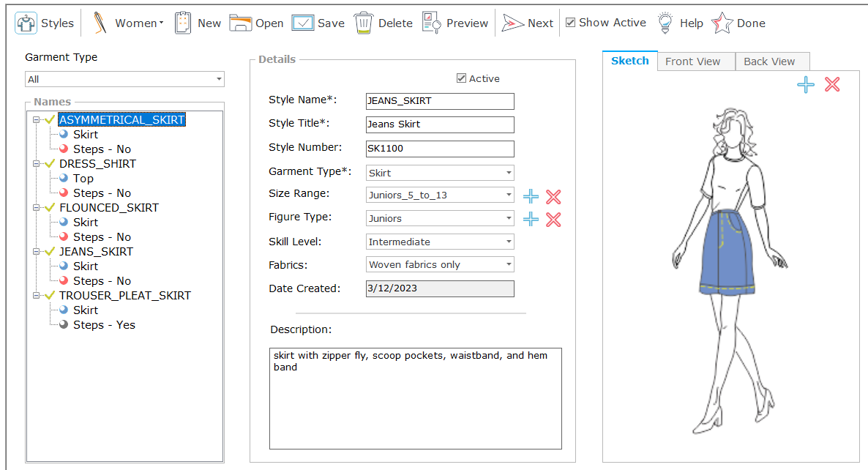
Task: Switch to the Back View tab
Action: [x=769, y=61]
